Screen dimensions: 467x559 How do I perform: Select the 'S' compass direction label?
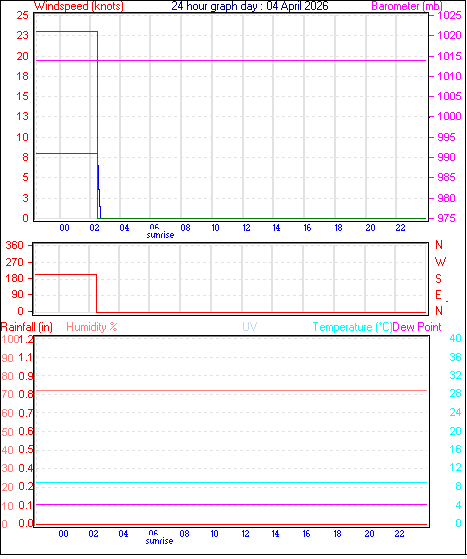tap(438, 278)
